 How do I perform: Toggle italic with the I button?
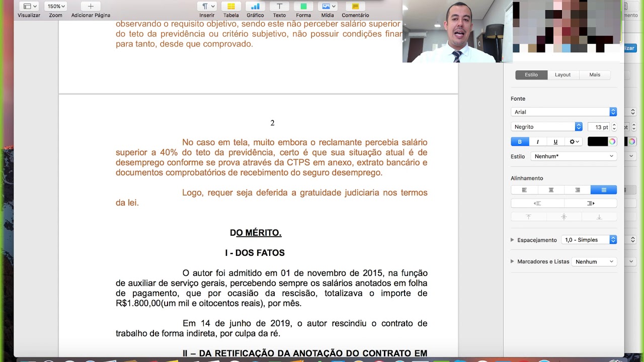coord(537,142)
